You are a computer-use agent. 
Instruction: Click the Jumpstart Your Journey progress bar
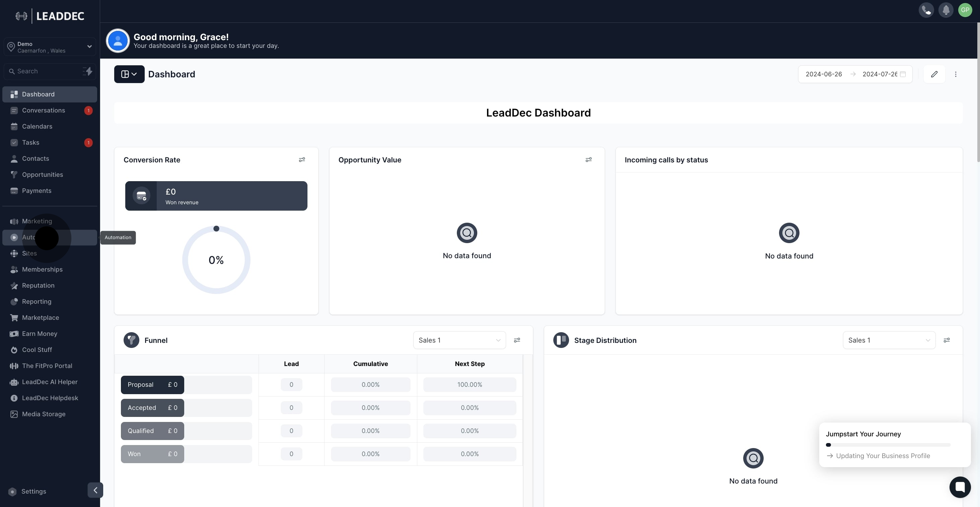click(x=888, y=445)
